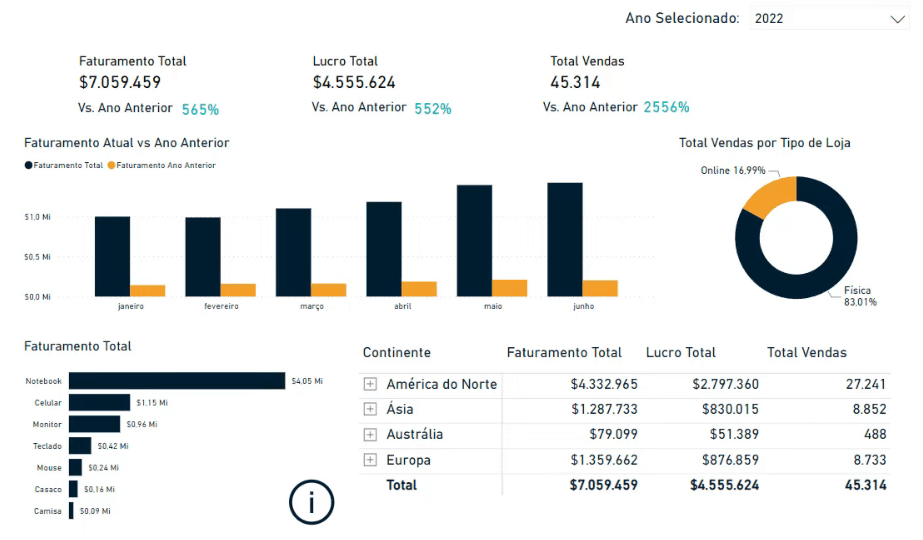Click the $830.015 table cell
This screenshot has height=540, width=923.
[x=730, y=409]
